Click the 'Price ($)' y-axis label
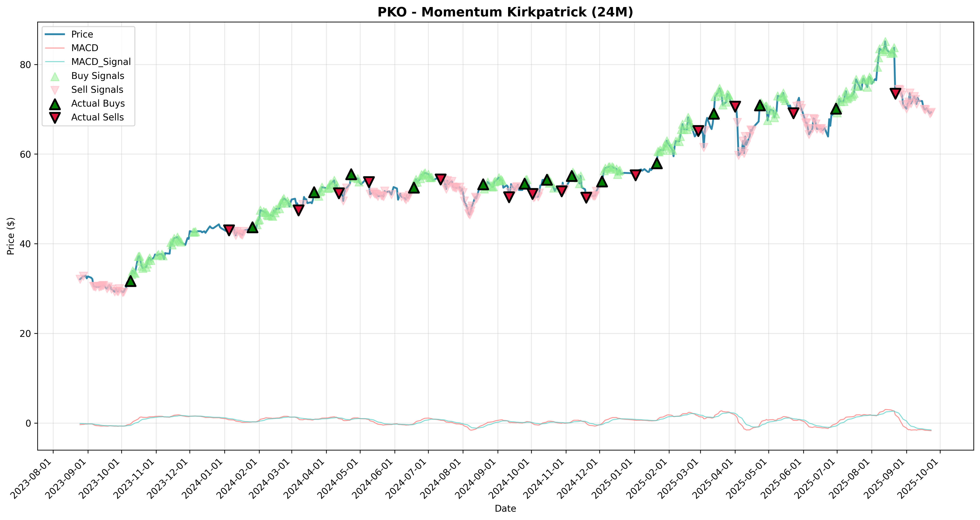The height and width of the screenshot is (520, 980). point(11,236)
